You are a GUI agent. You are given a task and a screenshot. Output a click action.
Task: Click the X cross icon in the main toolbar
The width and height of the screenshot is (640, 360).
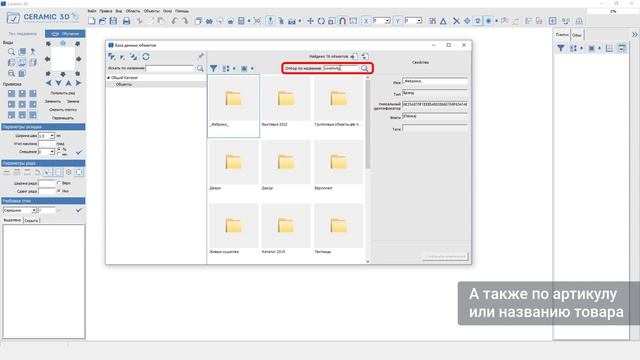456,20
